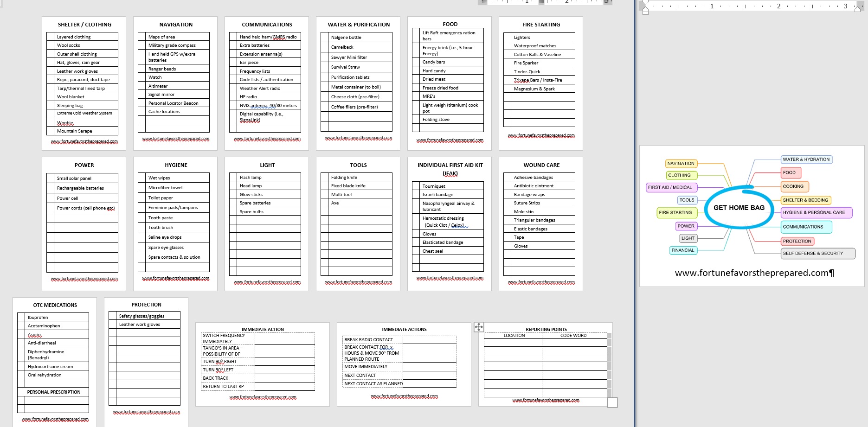
Task: Click the left indent square on the ruler
Action: click(x=645, y=13)
